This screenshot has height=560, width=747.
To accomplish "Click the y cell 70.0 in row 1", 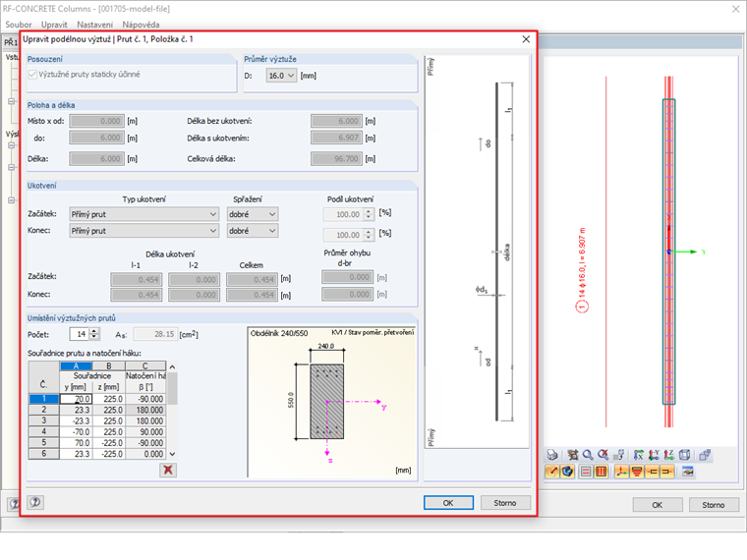I will [76, 399].
